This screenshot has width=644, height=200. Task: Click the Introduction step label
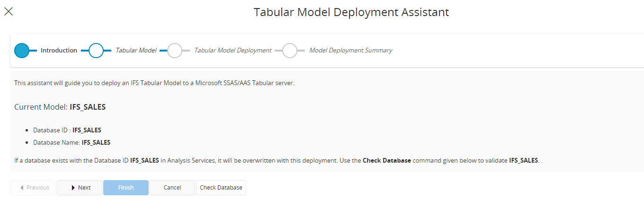pyautogui.click(x=59, y=51)
